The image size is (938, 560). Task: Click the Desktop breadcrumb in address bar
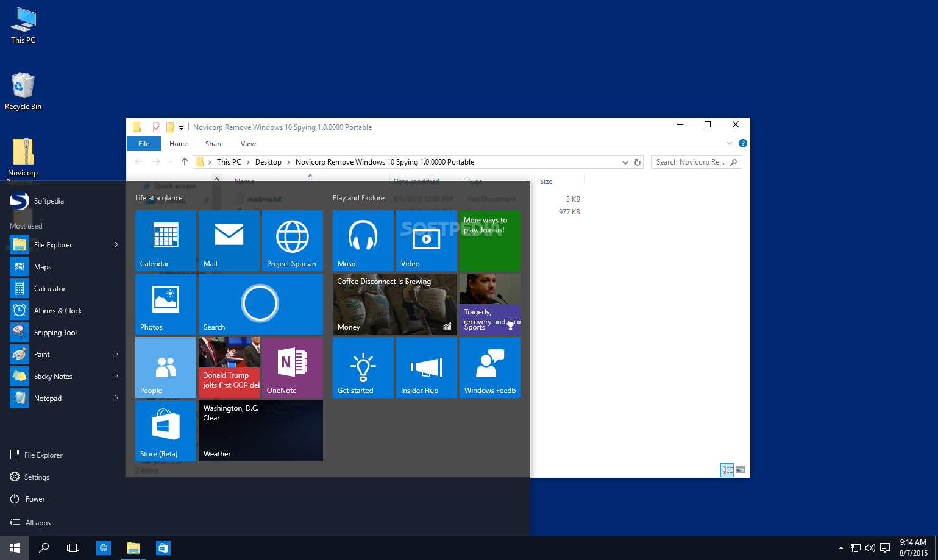268,162
